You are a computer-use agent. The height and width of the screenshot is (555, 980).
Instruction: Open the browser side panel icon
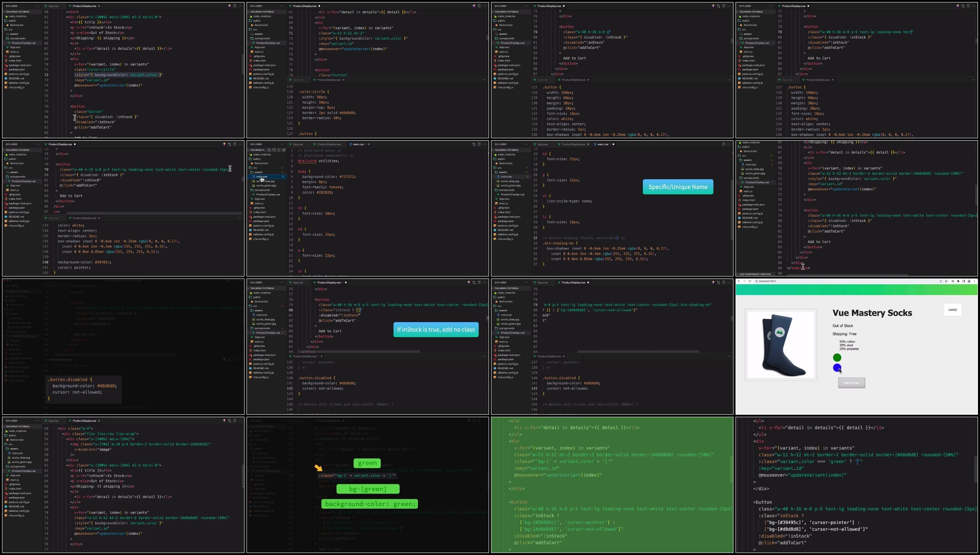(963, 281)
